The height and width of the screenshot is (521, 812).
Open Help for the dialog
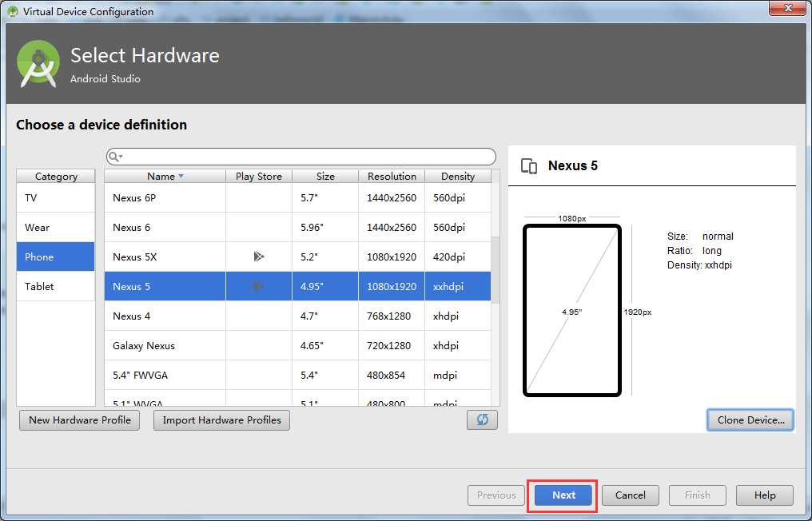pos(764,495)
